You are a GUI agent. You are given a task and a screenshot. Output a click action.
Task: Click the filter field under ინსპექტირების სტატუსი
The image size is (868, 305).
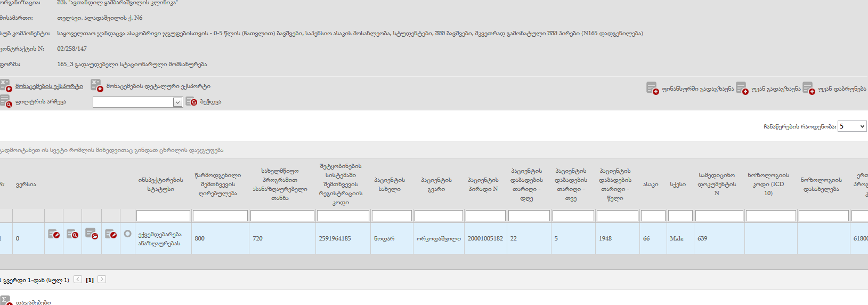click(x=163, y=215)
